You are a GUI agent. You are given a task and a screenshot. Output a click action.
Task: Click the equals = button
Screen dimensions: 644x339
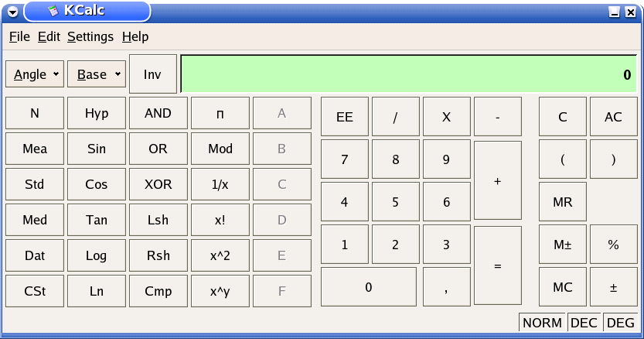point(498,265)
